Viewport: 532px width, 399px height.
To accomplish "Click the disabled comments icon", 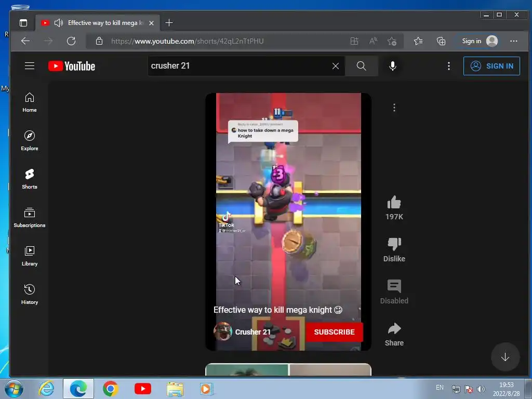I will coord(394,286).
